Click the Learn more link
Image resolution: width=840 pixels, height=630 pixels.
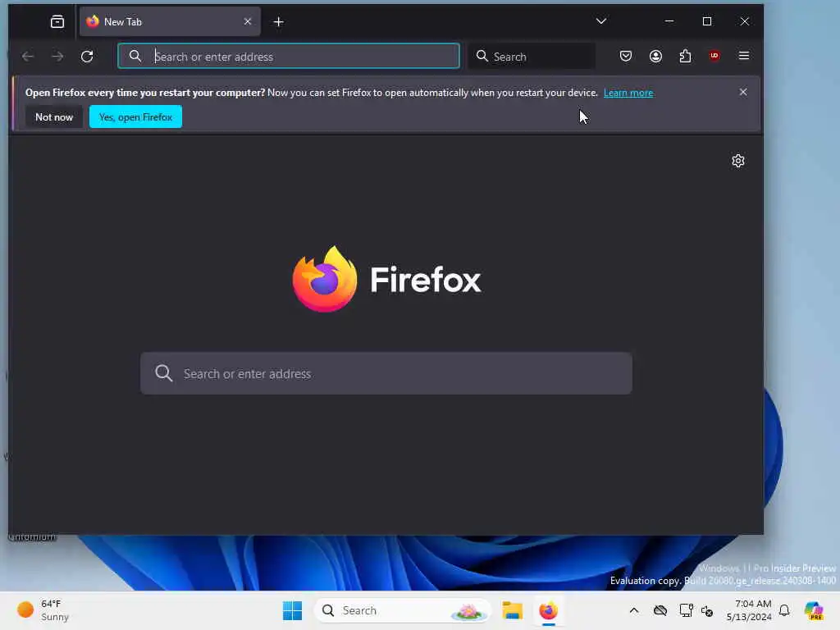tap(628, 93)
